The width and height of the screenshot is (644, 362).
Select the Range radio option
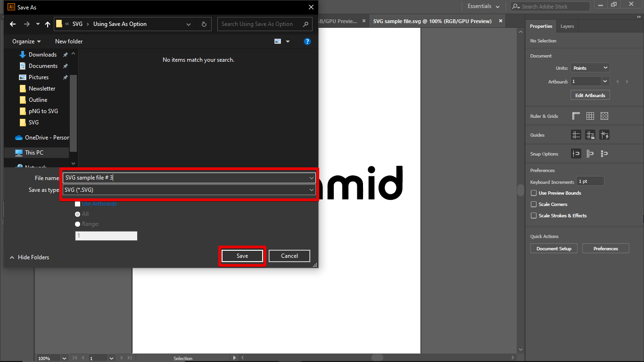pos(78,224)
